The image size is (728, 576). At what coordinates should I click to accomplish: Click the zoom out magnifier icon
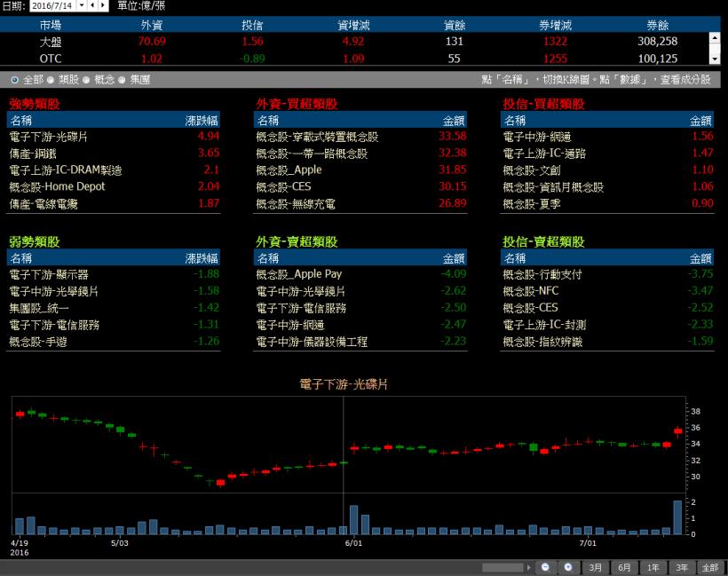[x=545, y=567]
